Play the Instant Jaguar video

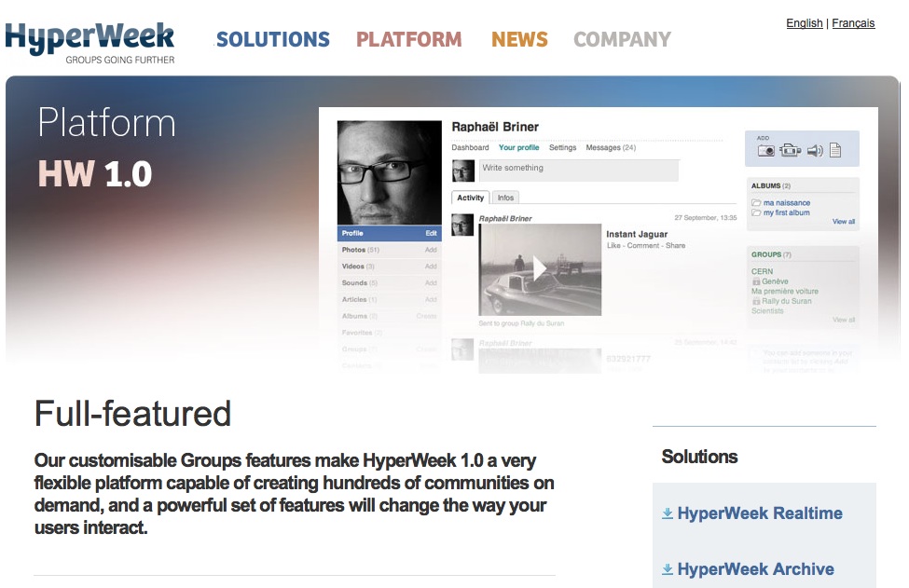pos(540,269)
